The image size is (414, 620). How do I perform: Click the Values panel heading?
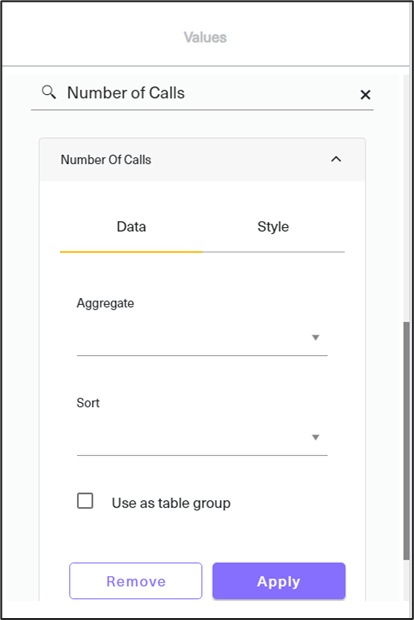(205, 37)
